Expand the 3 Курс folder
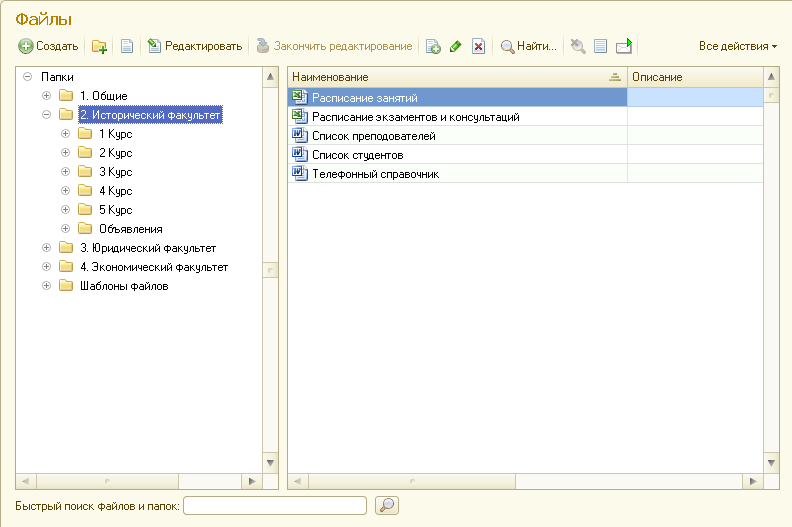 tap(65, 172)
